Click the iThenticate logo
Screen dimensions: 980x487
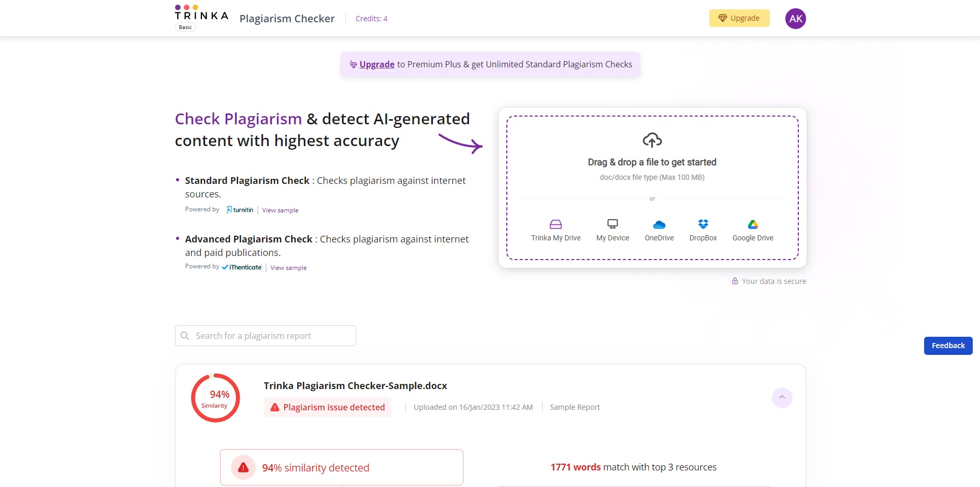pyautogui.click(x=242, y=267)
